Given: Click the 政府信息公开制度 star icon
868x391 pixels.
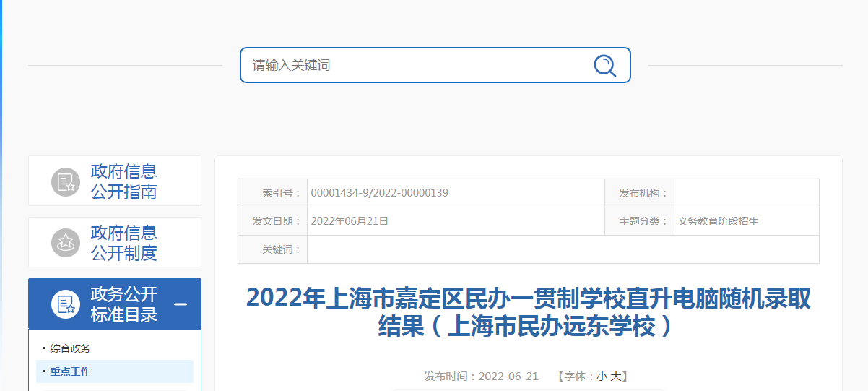Looking at the screenshot, I should coord(66,243).
